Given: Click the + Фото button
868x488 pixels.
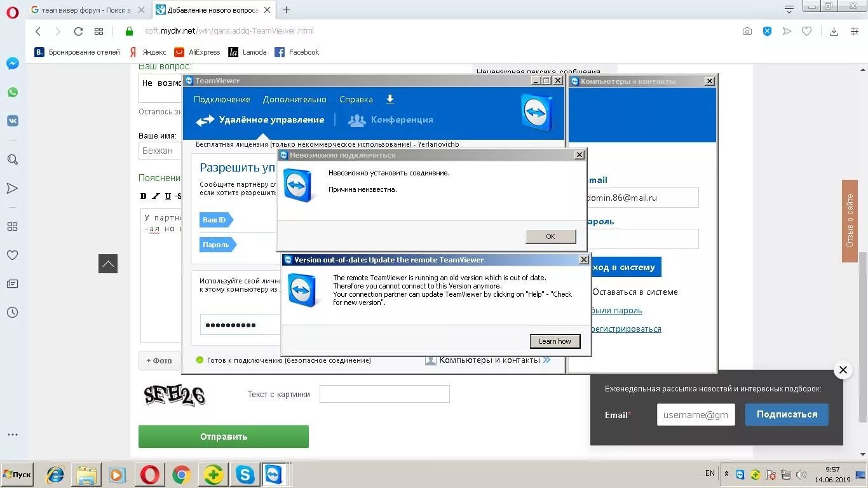Looking at the screenshot, I should tap(159, 360).
